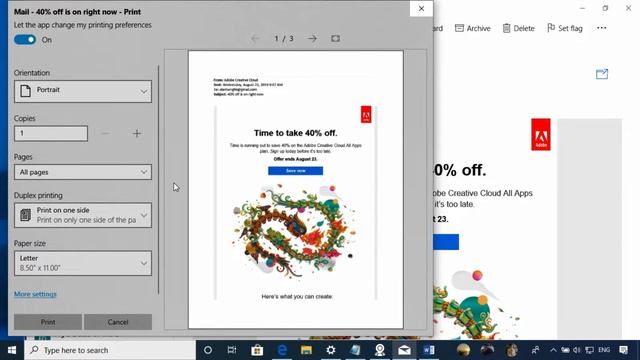Open Settings gear on the taskbar

331,350
